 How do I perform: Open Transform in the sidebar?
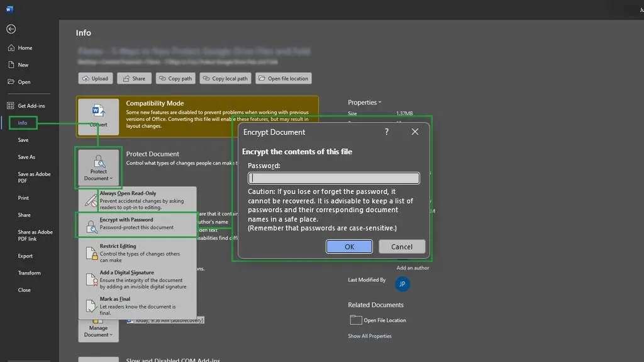(29, 273)
